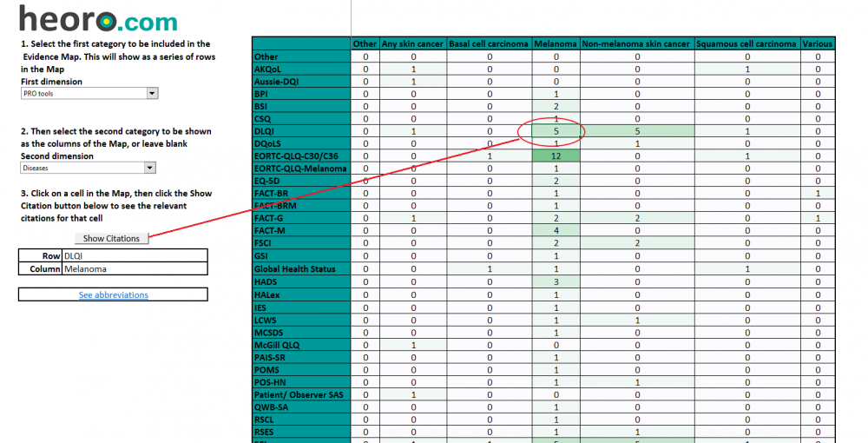Click the Various column header
The image size is (868, 443).
[817, 43]
